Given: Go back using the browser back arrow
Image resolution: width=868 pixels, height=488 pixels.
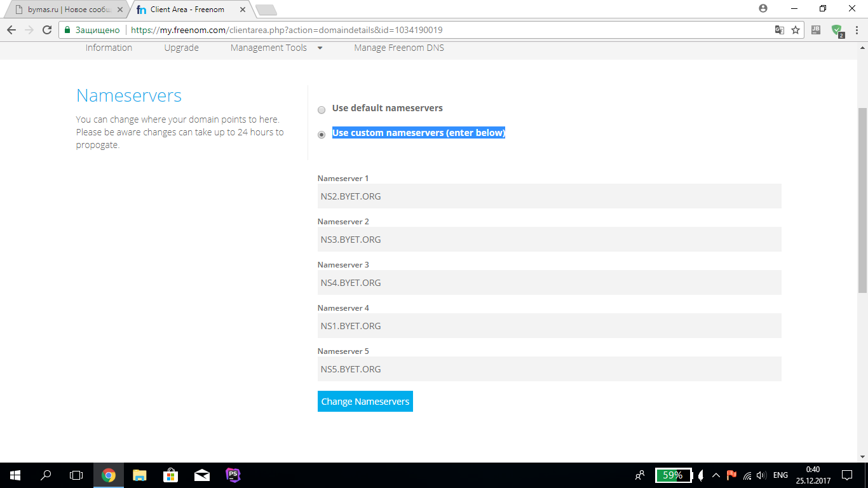Looking at the screenshot, I should tap(11, 30).
